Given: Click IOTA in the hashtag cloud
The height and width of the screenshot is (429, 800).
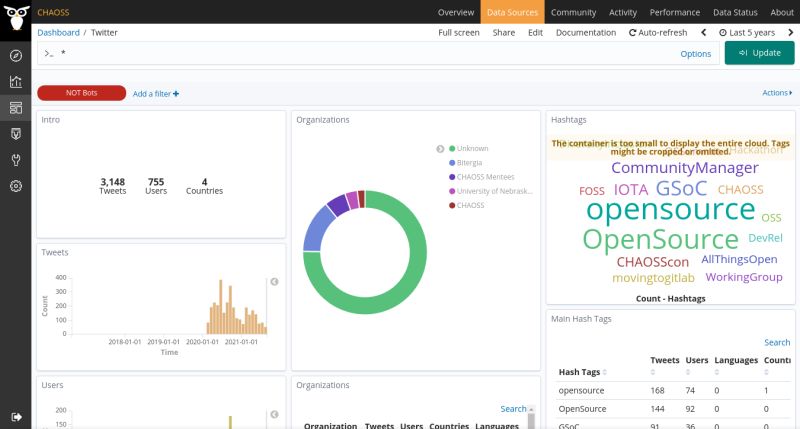Looking at the screenshot, I should (631, 190).
